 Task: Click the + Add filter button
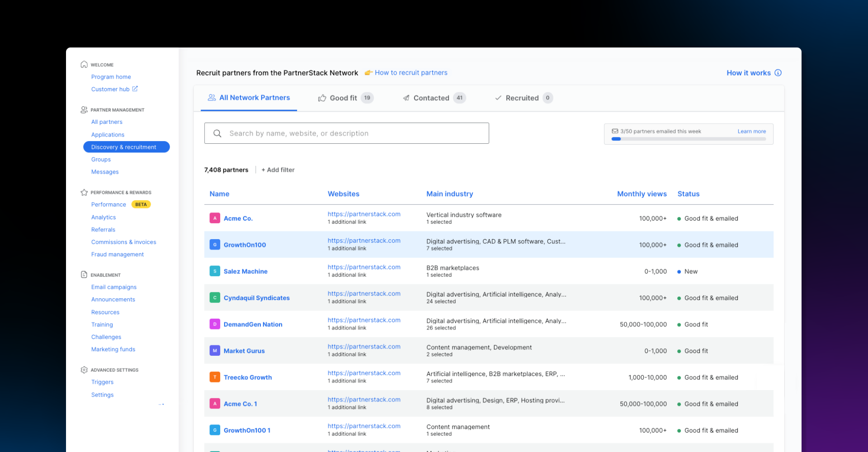[278, 170]
